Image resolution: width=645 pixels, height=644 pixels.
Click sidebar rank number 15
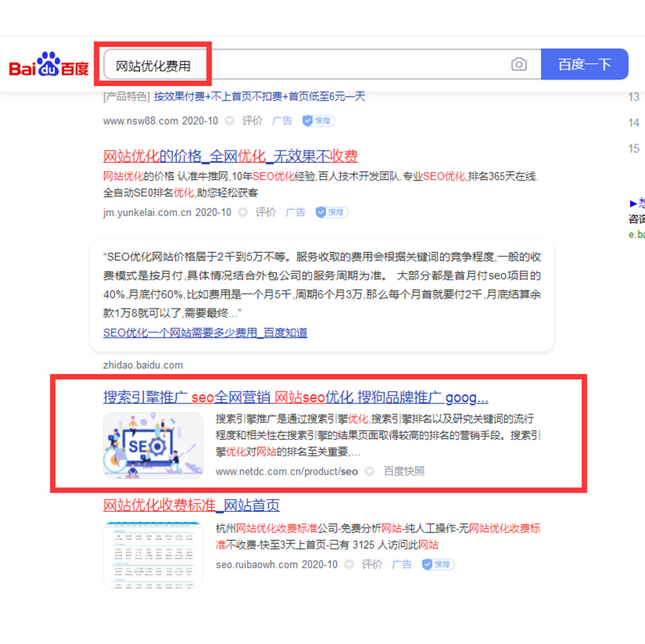[634, 149]
